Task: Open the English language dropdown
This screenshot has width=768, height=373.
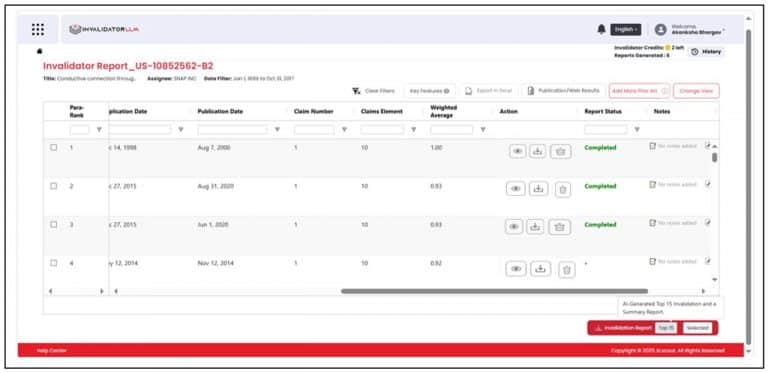Action: tap(625, 29)
